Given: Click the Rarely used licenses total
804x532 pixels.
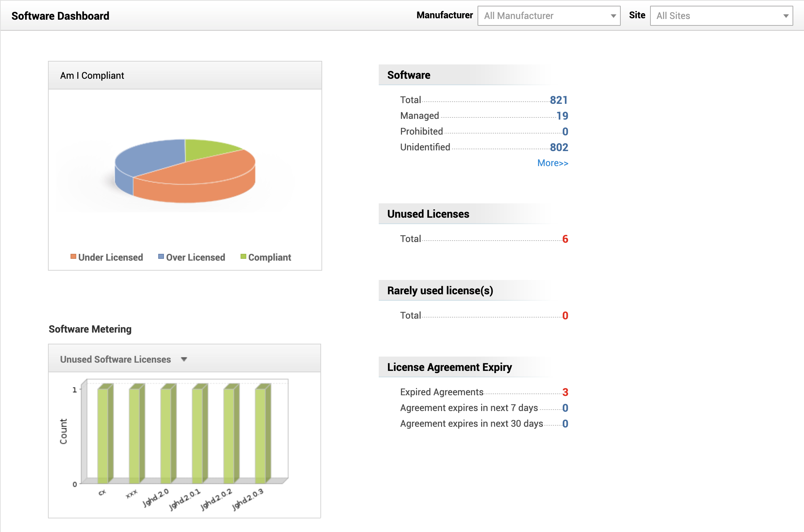Looking at the screenshot, I should (565, 315).
